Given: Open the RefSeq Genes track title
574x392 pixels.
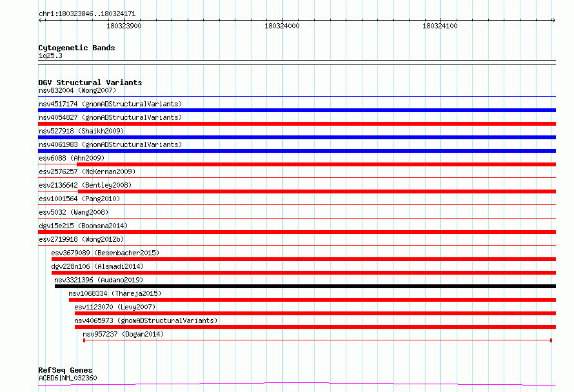Looking at the screenshot, I should [65, 370].
